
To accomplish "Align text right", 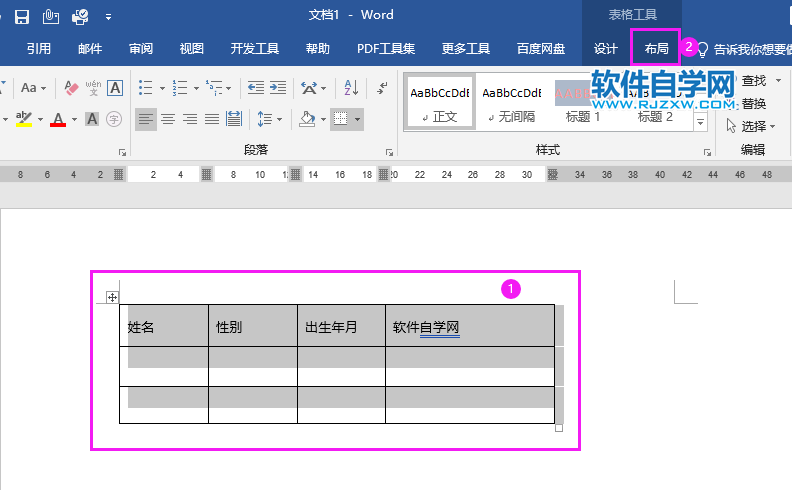I will tap(190, 119).
